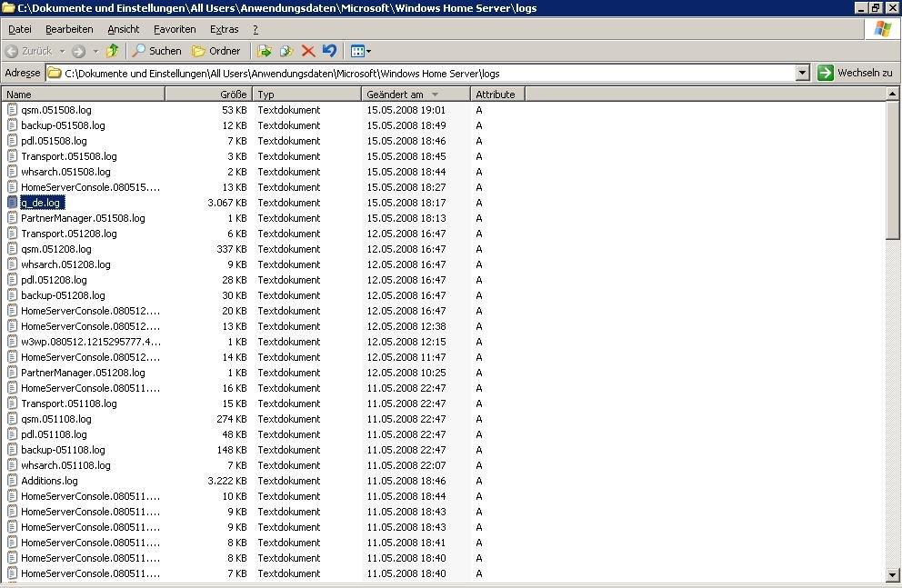Viewport: 902px width, 588px height.
Task: Open the title bar folder system icon
Action: coord(8,7)
